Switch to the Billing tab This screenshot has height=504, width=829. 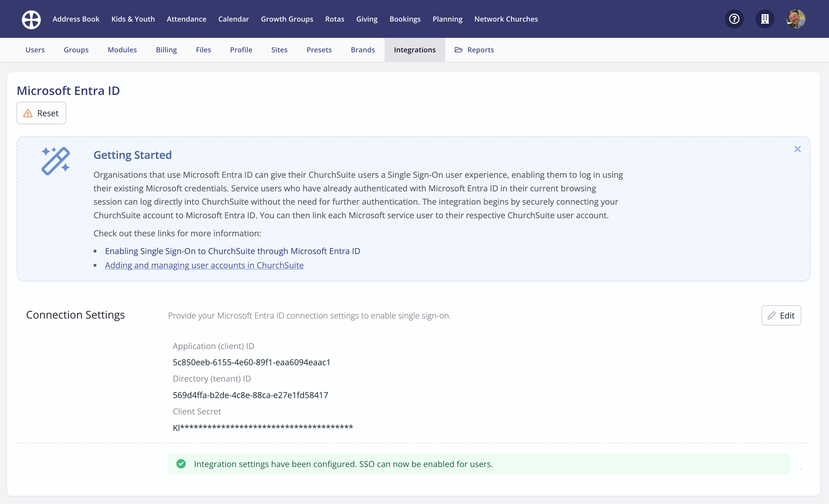point(166,50)
